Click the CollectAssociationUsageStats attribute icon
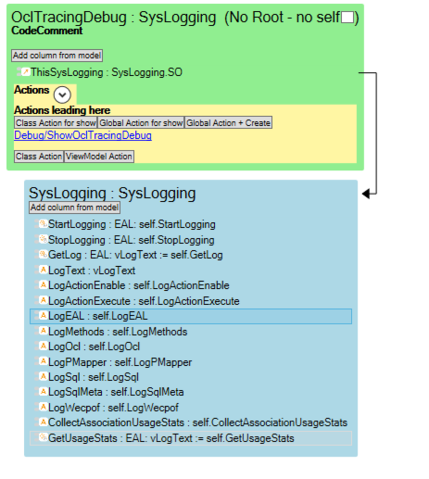Image resolution: width=429 pixels, height=479 pixels. [43, 422]
